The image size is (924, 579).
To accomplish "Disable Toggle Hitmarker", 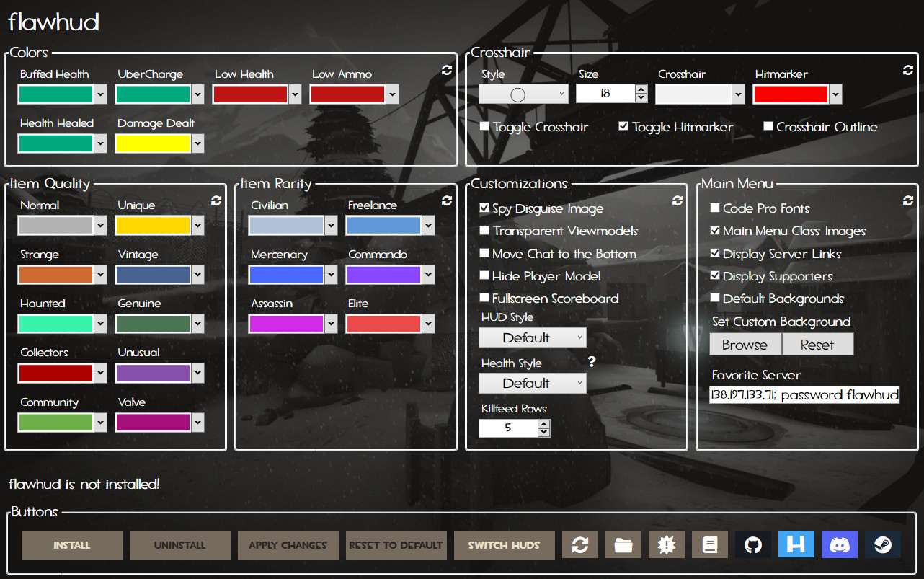I will (623, 126).
